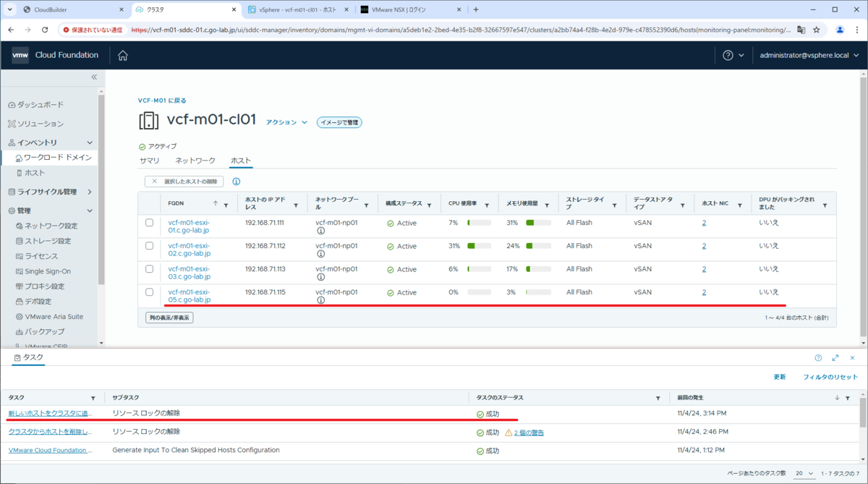868x484 pixels.
Task: Filter the storage type column
Action: coord(615,205)
